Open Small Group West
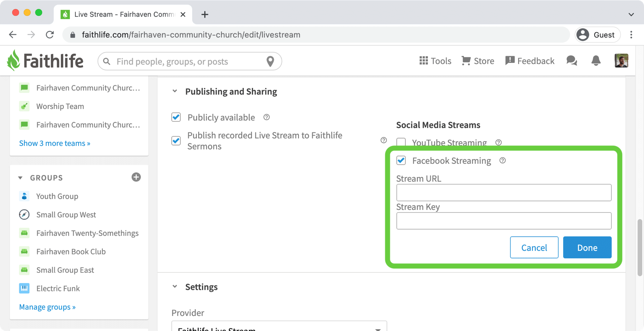 (66, 214)
